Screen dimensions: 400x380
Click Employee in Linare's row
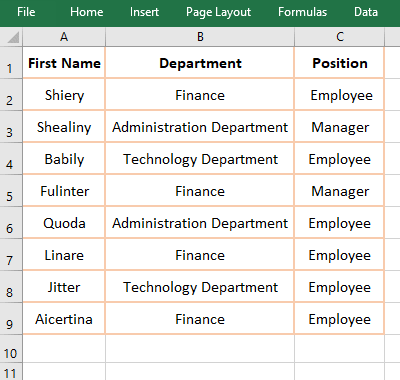point(340,255)
